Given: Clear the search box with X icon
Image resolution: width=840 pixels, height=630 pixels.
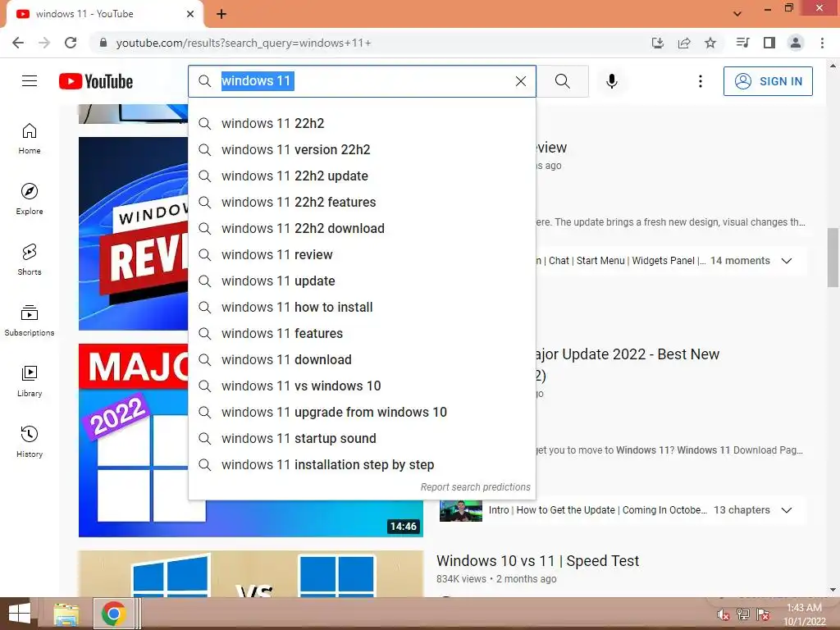Looking at the screenshot, I should click(520, 81).
